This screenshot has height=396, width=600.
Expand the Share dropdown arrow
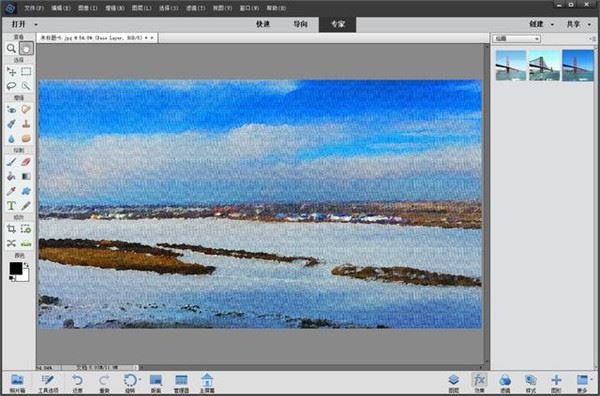pos(589,25)
